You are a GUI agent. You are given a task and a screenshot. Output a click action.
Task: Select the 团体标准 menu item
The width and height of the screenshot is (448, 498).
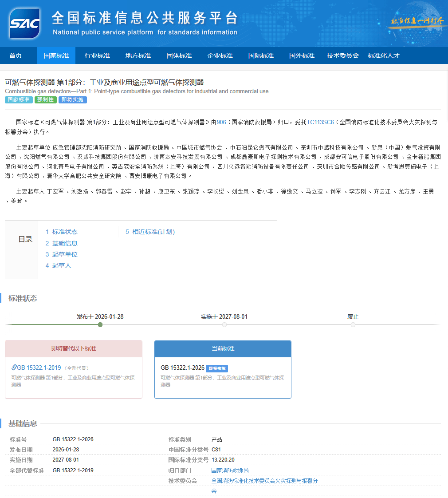click(179, 55)
